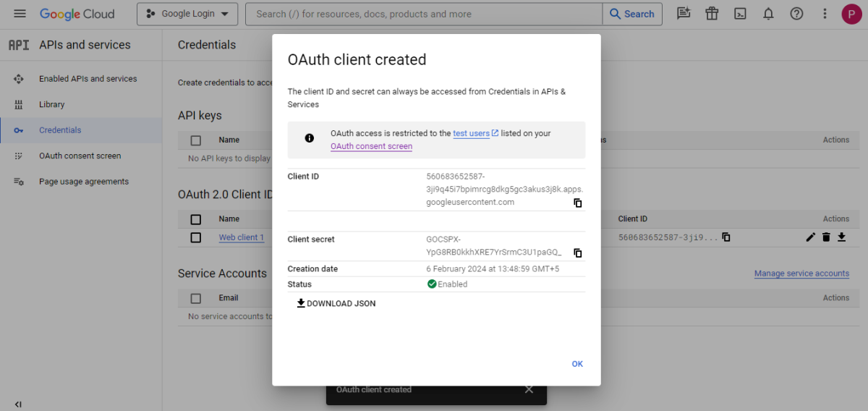Click the blue Search button
Image resolution: width=868 pixels, height=411 pixels.
(632, 14)
